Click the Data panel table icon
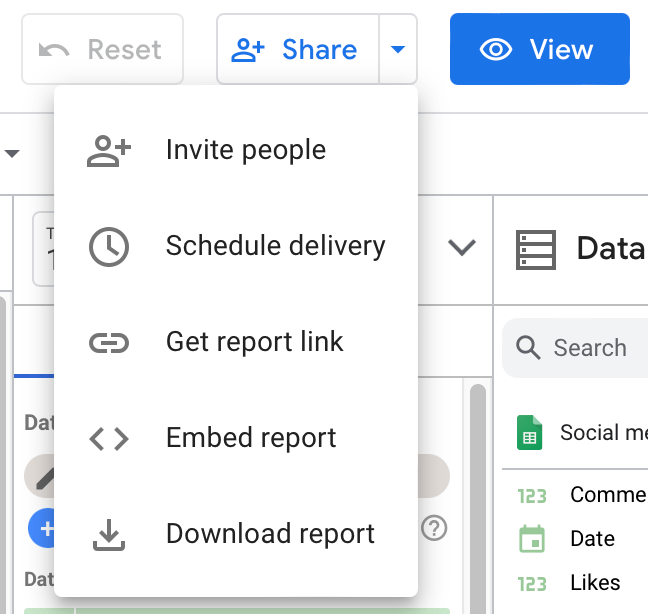Screen dimensions: 648x614 click(535, 248)
